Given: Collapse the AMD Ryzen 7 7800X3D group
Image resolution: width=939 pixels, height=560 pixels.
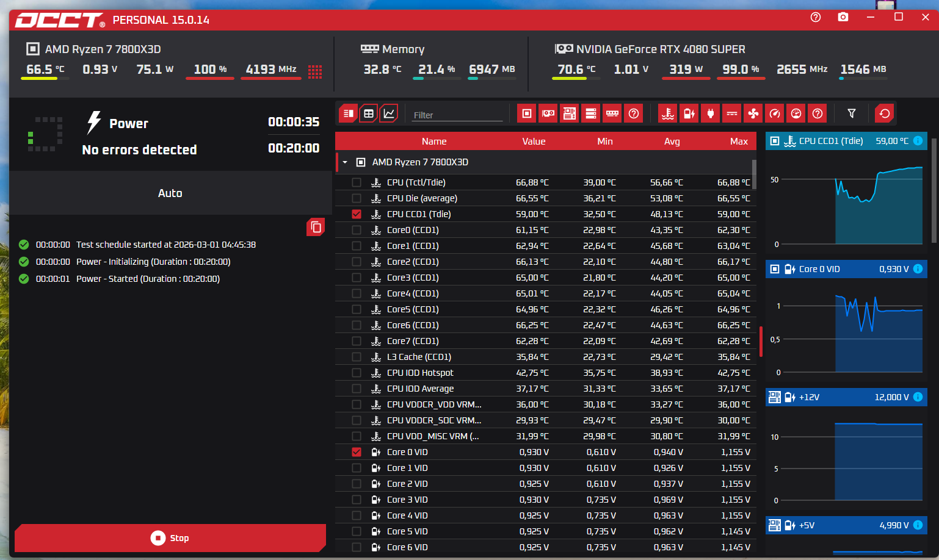Looking at the screenshot, I should 345,162.
